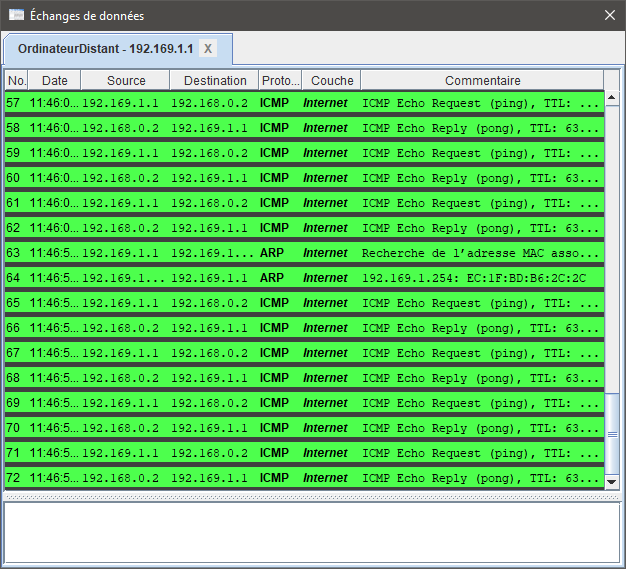This screenshot has height=569, width=626.
Task: Select the OrdinateurDistant - 192.169.1.1 tab
Action: pos(105,49)
